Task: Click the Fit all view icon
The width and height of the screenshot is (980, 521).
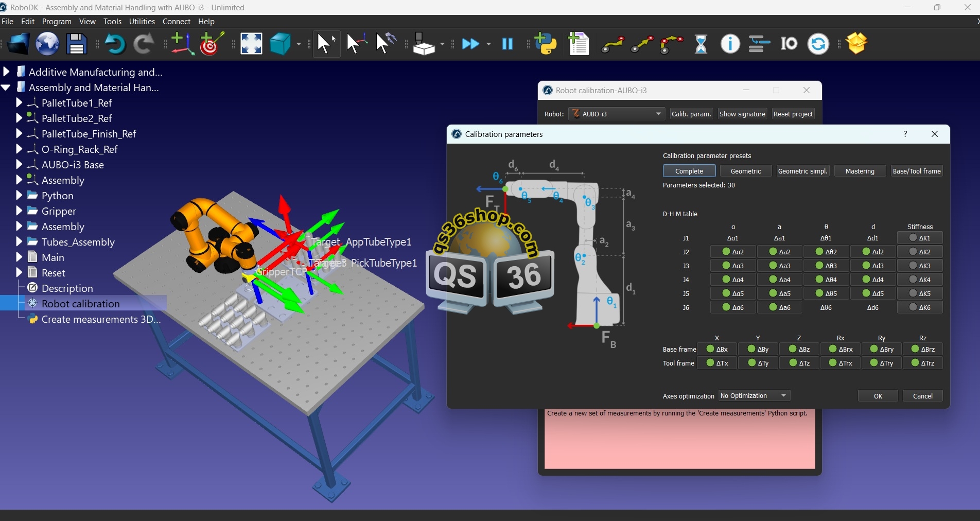Action: pos(251,44)
